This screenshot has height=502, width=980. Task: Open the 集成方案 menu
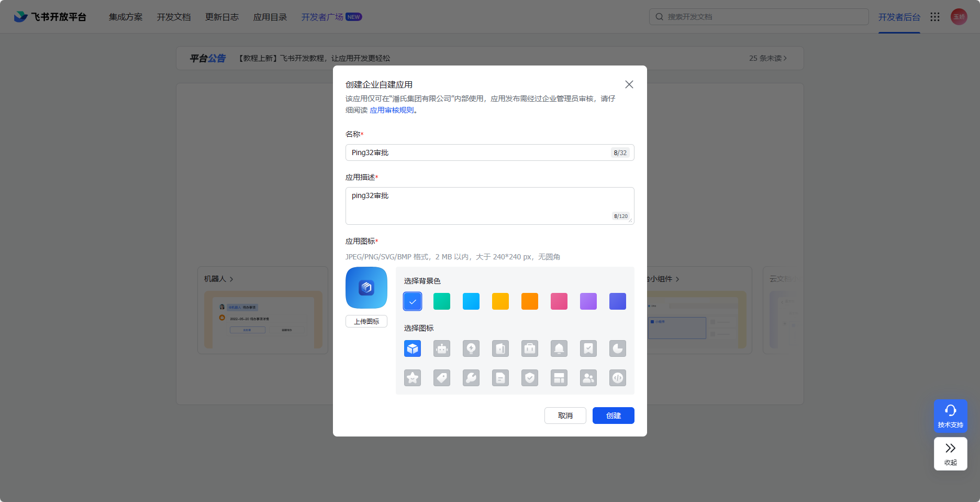click(126, 17)
